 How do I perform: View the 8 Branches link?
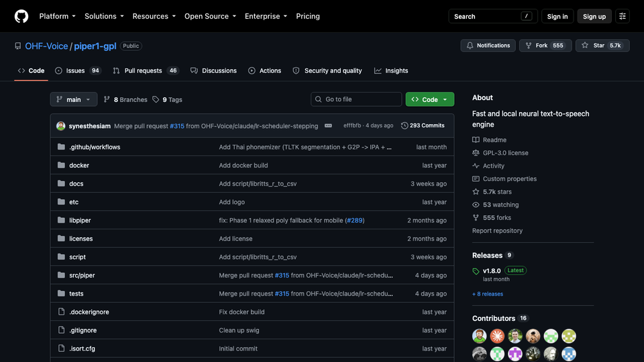point(125,99)
